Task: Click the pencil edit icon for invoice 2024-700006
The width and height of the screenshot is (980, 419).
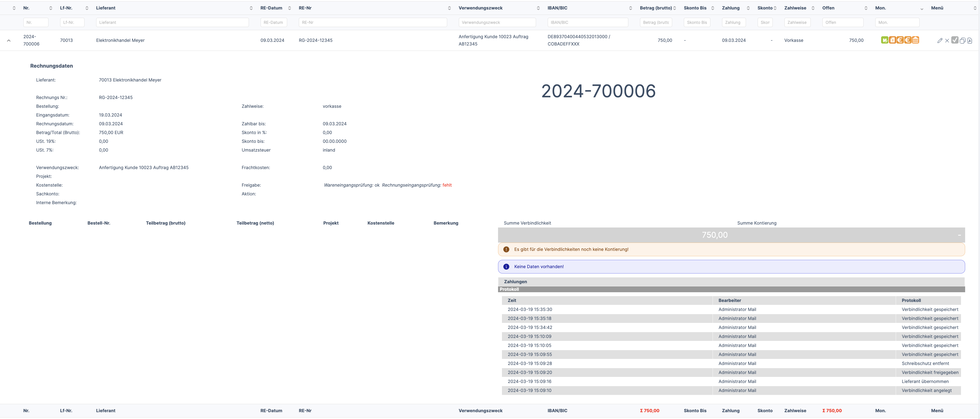Action: (940, 41)
